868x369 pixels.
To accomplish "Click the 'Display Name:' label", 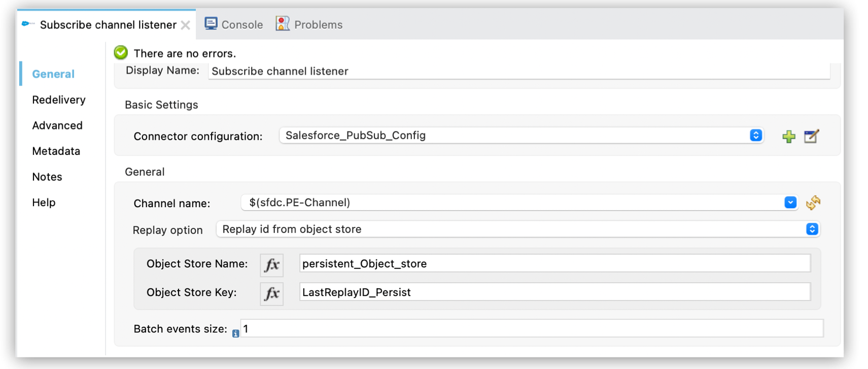I will click(x=162, y=71).
